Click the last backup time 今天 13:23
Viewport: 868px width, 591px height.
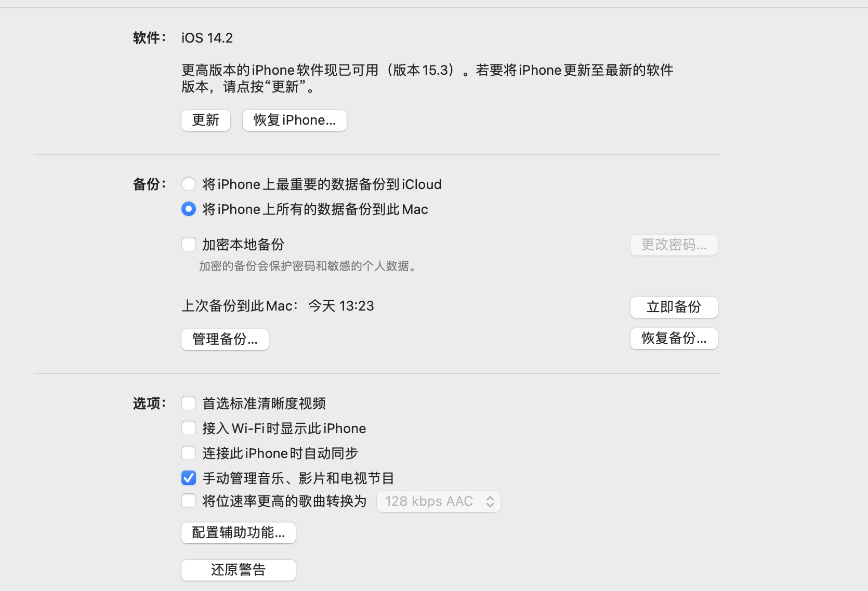(341, 306)
